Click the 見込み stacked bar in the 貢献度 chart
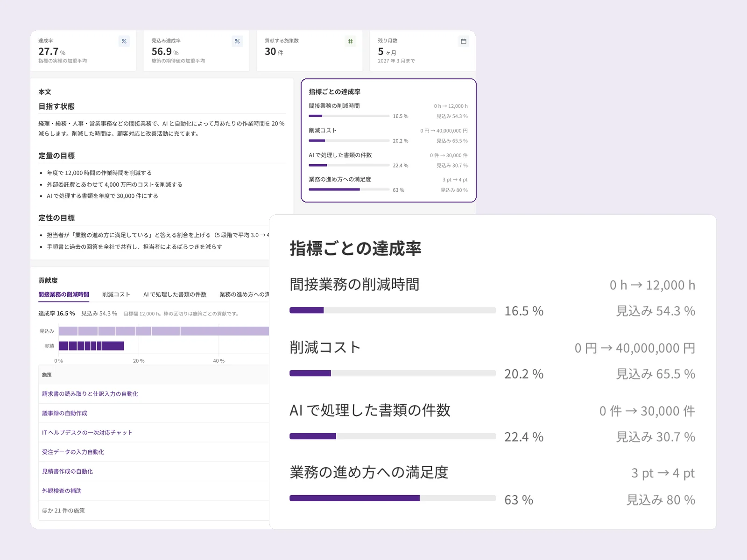The width and height of the screenshot is (747, 560). tap(164, 331)
